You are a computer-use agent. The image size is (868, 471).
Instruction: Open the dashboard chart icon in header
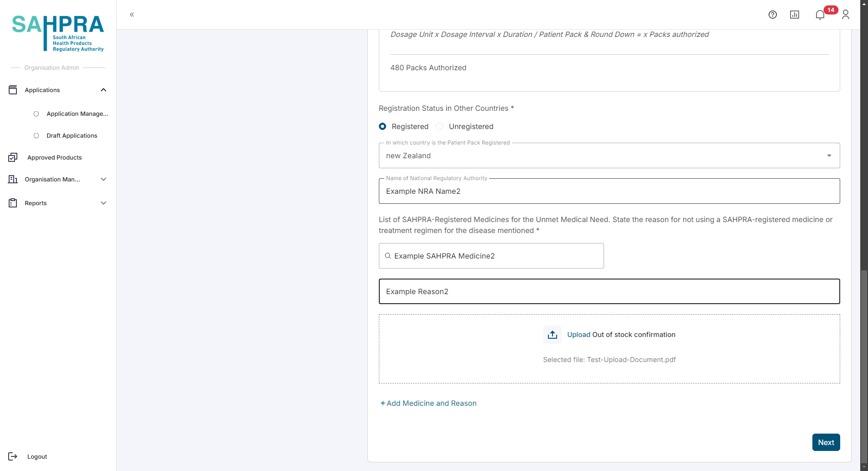794,15
